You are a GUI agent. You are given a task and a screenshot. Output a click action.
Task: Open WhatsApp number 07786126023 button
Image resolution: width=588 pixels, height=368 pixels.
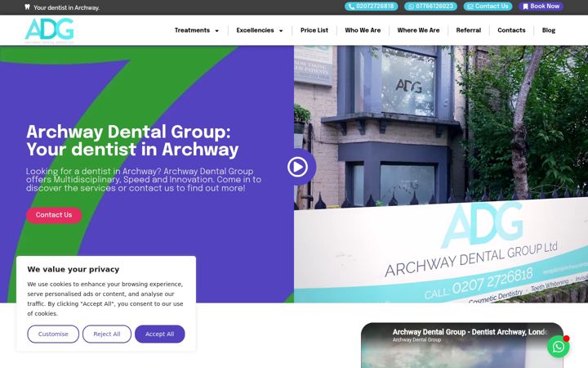coord(430,7)
